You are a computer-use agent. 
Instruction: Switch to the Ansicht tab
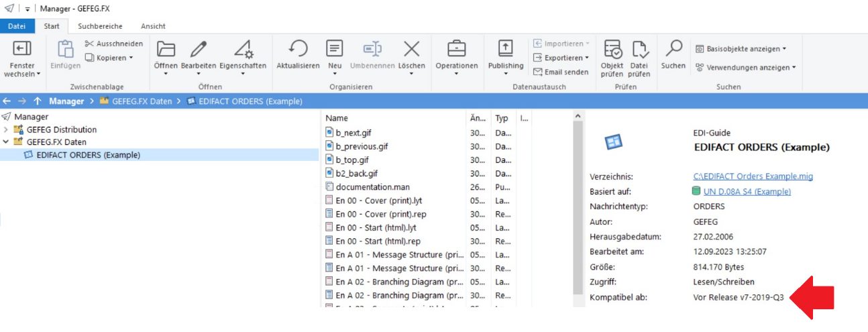click(x=153, y=26)
